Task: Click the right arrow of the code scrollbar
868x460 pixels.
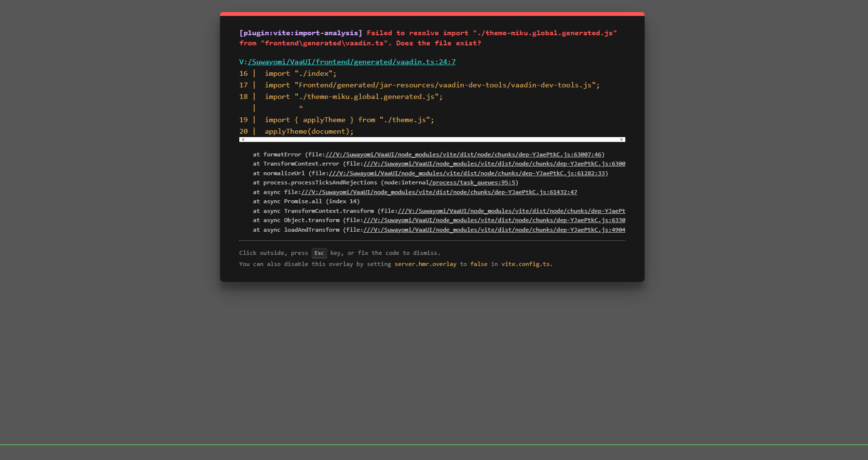Action: click(x=622, y=139)
